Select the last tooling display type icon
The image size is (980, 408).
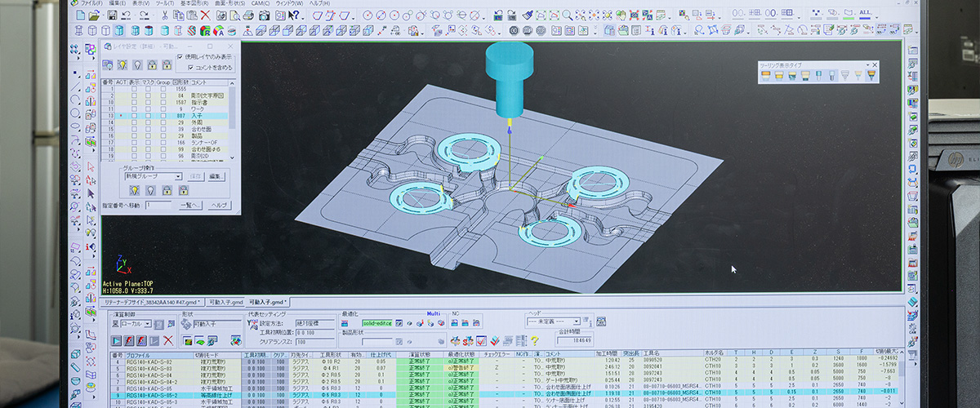(871, 76)
